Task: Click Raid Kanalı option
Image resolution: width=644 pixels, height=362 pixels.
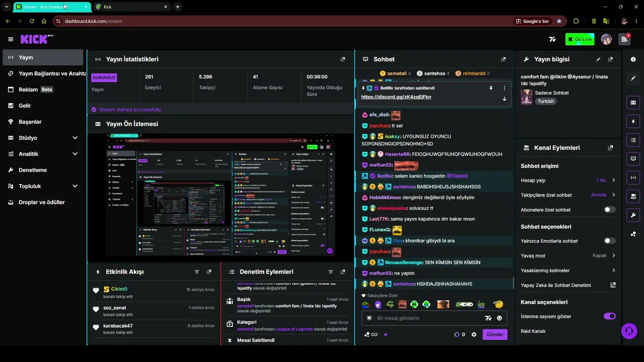Action: click(533, 331)
